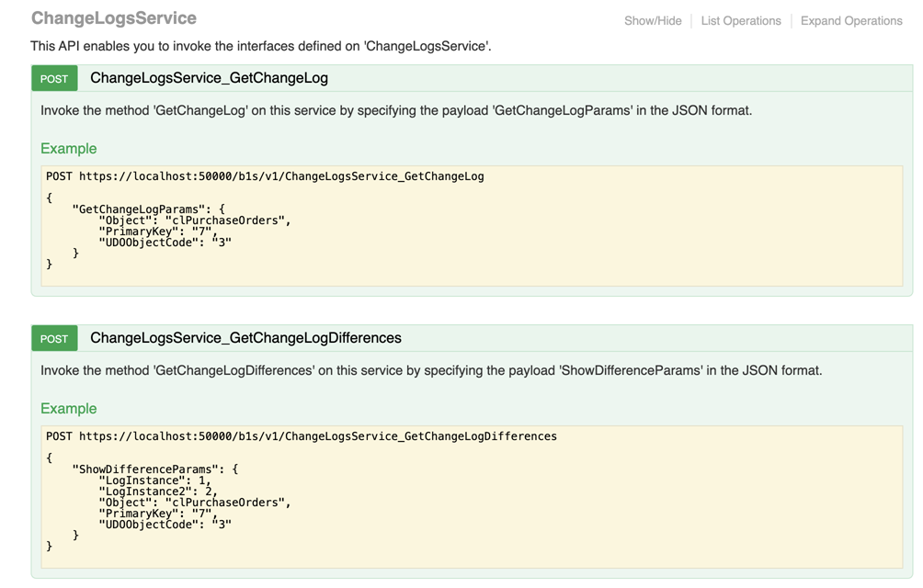This screenshot has width=923, height=588.
Task: Click the "LogInstance": 1 line
Action: click(x=154, y=481)
